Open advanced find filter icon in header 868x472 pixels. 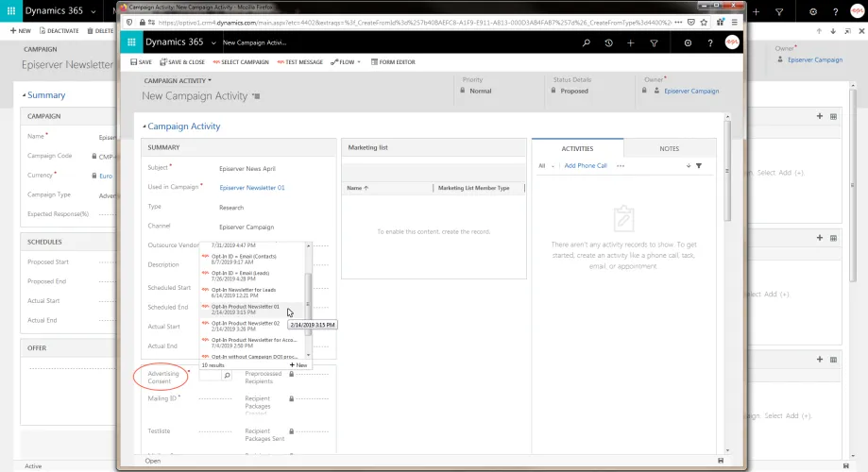[x=654, y=42]
